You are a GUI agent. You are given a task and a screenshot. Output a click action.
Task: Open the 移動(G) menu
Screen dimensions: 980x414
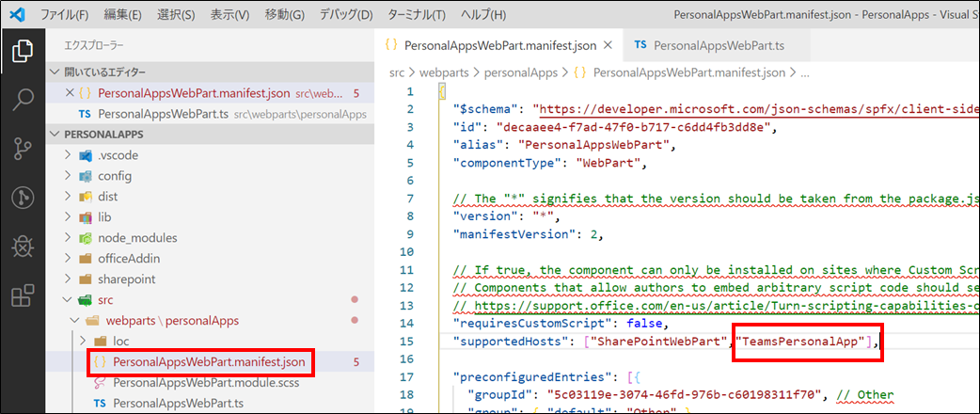pos(284,14)
